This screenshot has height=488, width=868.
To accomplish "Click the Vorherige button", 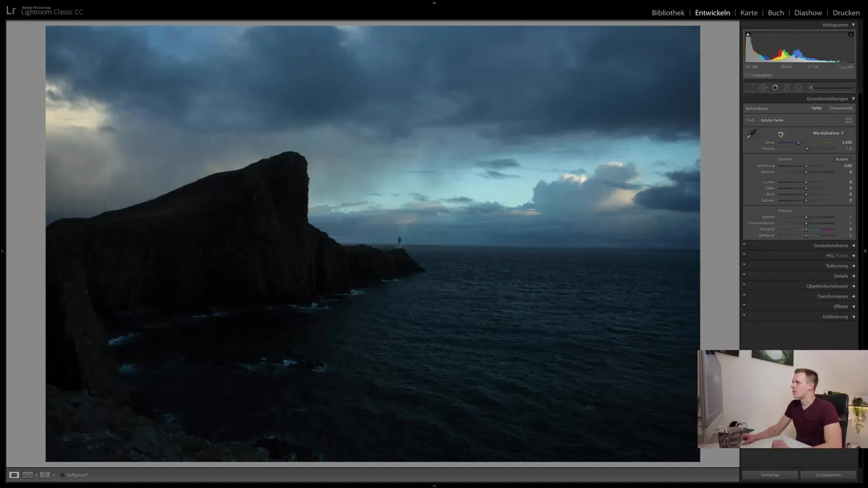I will point(770,475).
